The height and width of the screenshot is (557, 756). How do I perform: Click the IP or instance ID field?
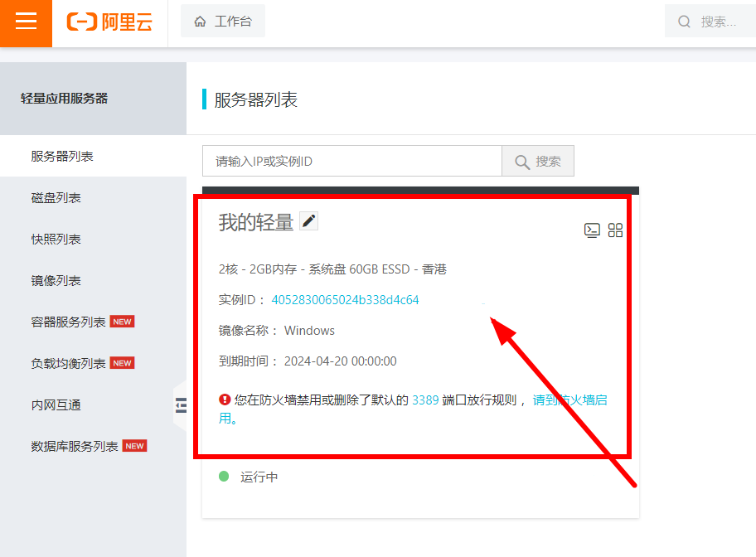point(352,161)
